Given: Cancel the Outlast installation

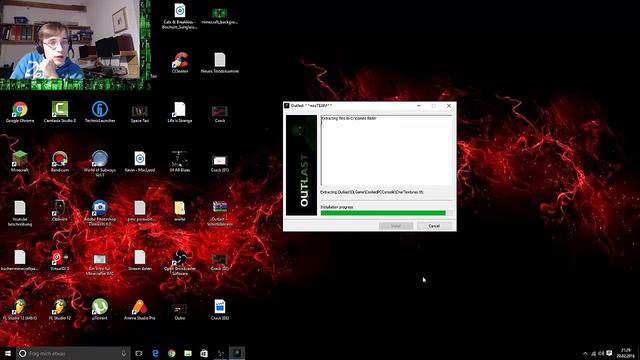Looking at the screenshot, I should click(434, 226).
